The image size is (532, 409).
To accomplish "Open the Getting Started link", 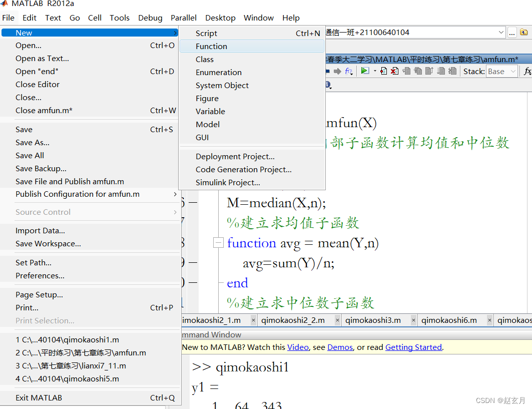I will 413,347.
